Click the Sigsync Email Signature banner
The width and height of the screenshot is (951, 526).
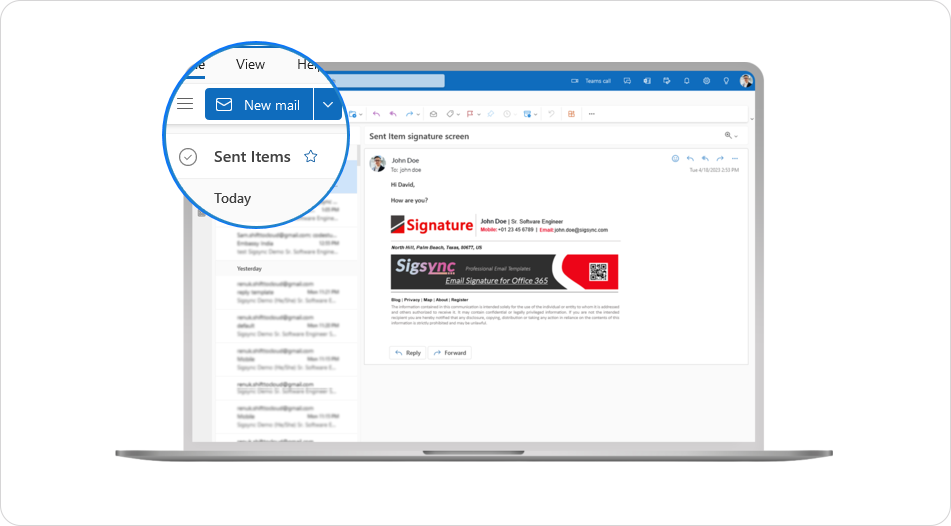504,272
